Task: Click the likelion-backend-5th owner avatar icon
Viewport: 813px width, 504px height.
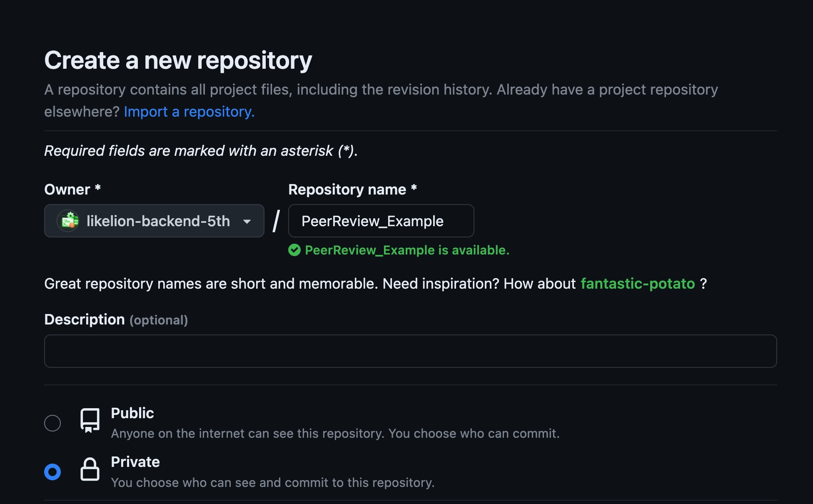Action: 69,221
